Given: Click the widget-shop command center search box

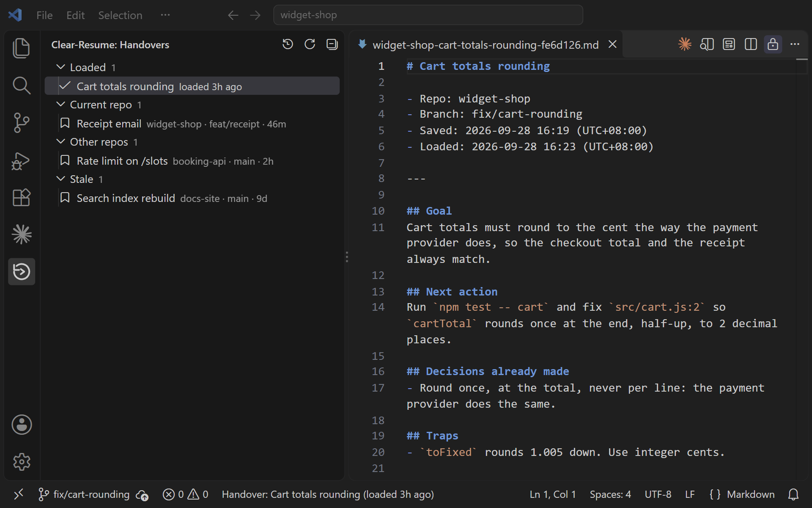Looking at the screenshot, I should tap(428, 15).
